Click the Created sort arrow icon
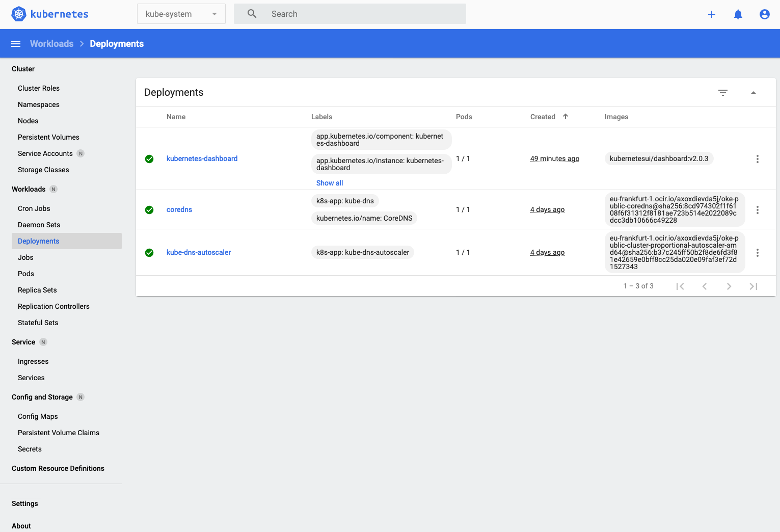The height and width of the screenshot is (532, 780). [566, 117]
